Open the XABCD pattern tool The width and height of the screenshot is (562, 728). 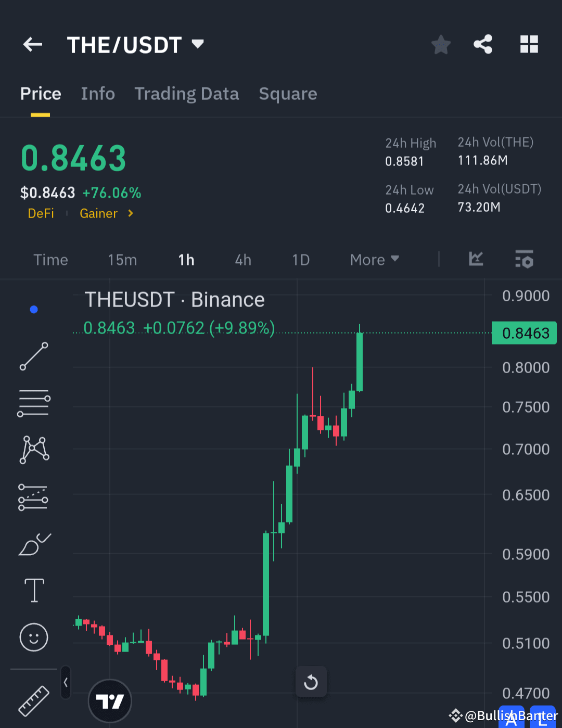(33, 449)
